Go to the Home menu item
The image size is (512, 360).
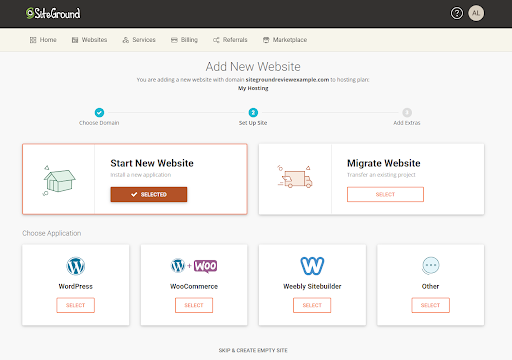pos(43,40)
